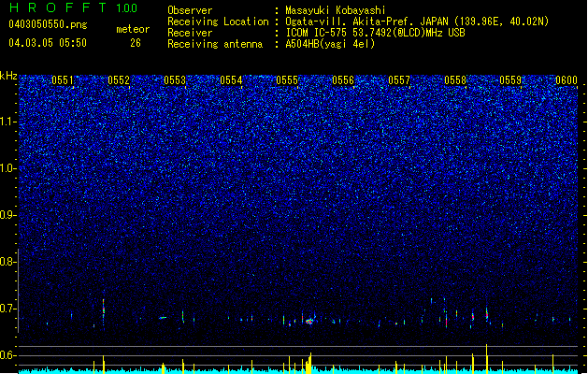Click the 0554 time marker
588x374 pixels.
coord(231,80)
